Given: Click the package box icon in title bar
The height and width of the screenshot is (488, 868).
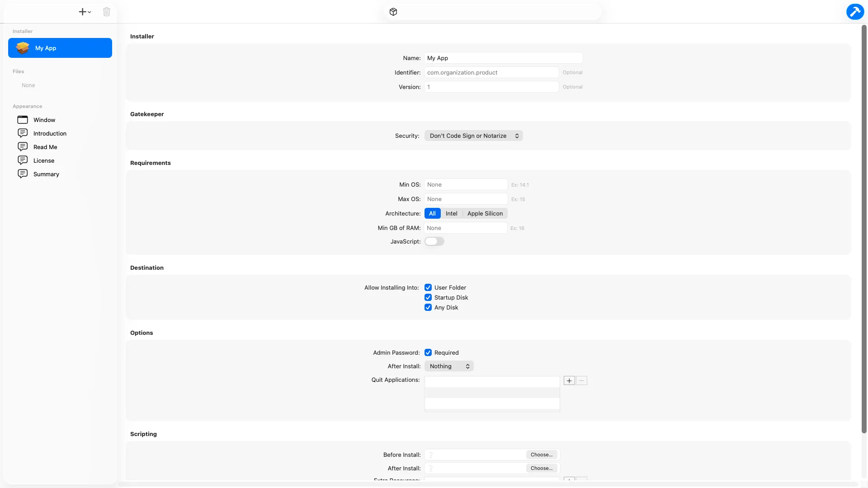Looking at the screenshot, I should click(393, 12).
